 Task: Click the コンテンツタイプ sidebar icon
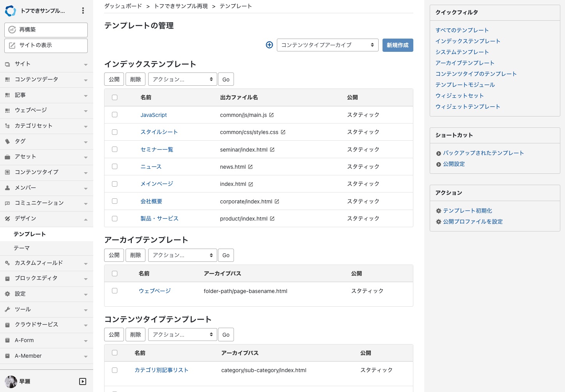[7, 172]
